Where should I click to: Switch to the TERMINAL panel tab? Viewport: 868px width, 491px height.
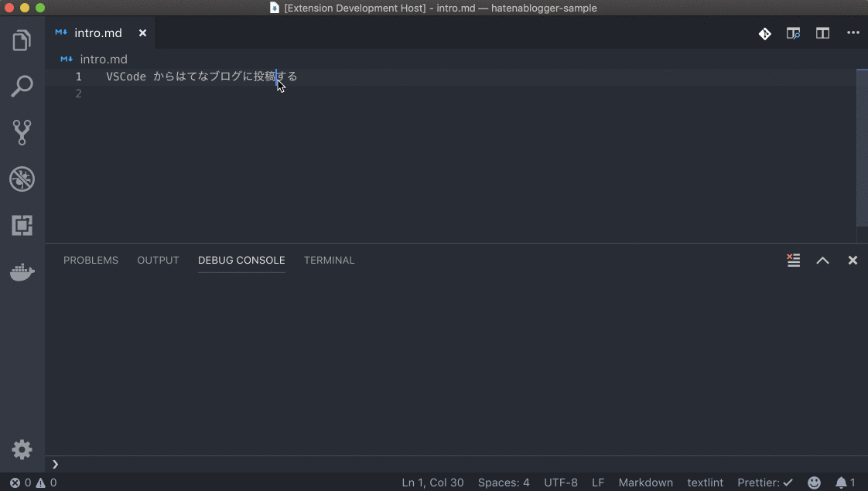pyautogui.click(x=329, y=260)
